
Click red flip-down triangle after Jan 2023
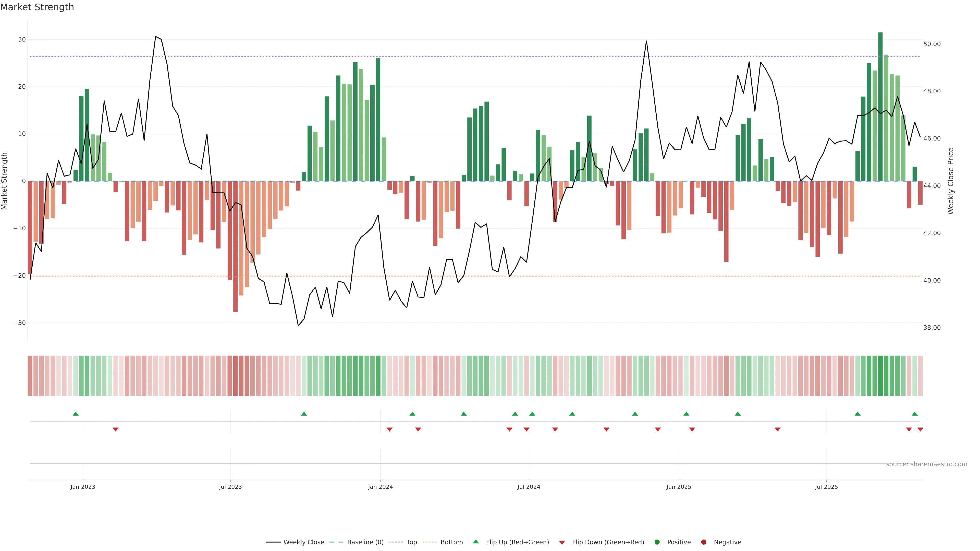point(116,429)
